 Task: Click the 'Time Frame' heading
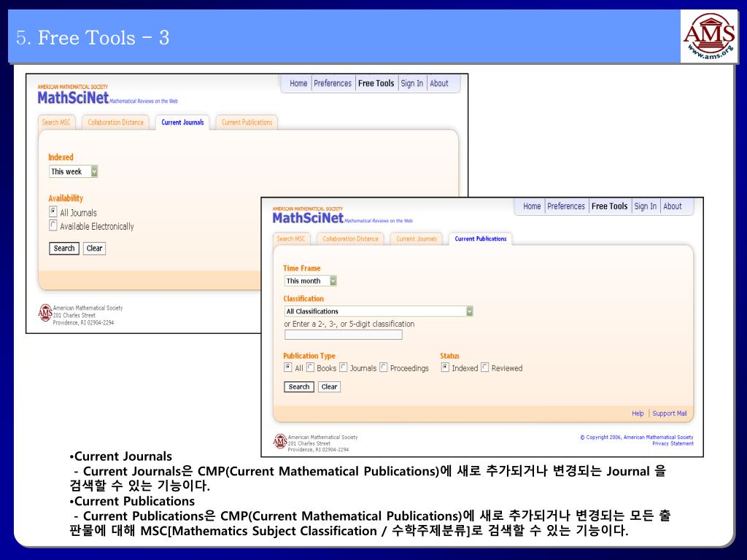(x=302, y=268)
